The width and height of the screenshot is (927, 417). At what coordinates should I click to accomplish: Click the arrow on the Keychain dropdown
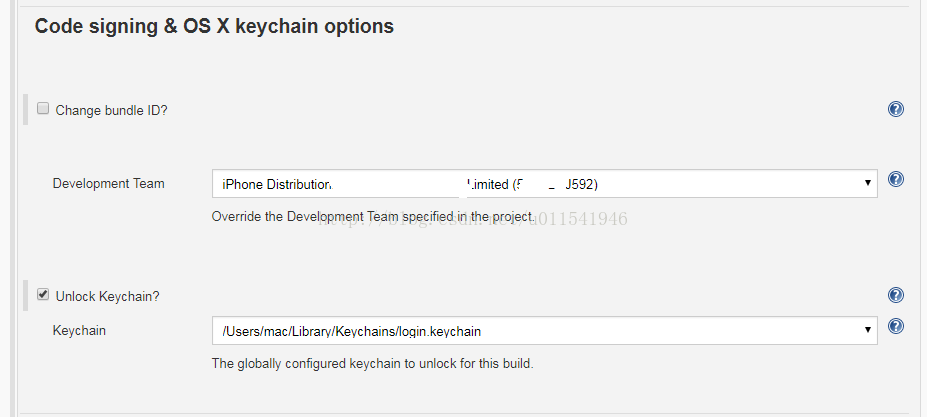pyautogui.click(x=867, y=330)
